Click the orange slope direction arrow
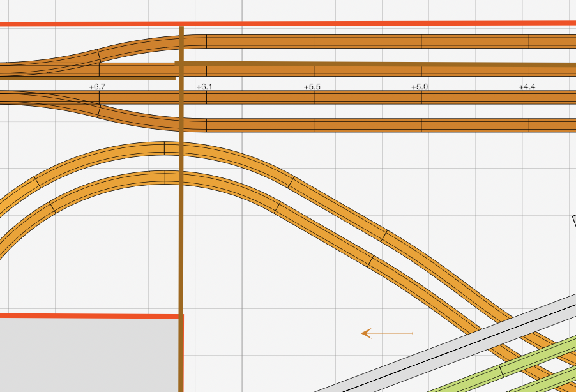The image size is (576, 392). coord(387,333)
